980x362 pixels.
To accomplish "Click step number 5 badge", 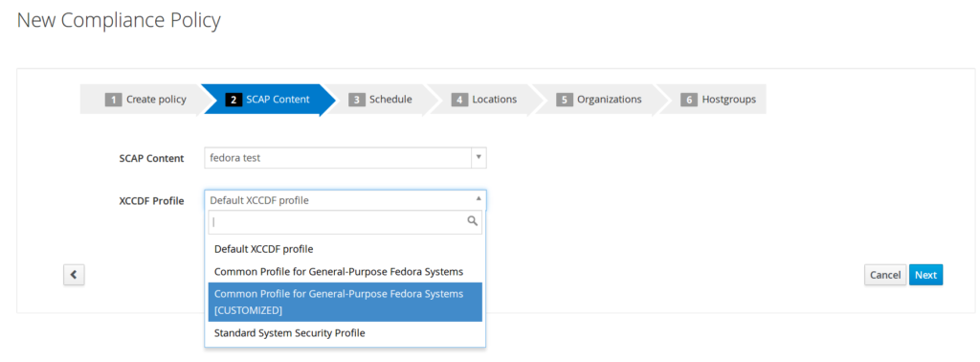I will coord(565,100).
